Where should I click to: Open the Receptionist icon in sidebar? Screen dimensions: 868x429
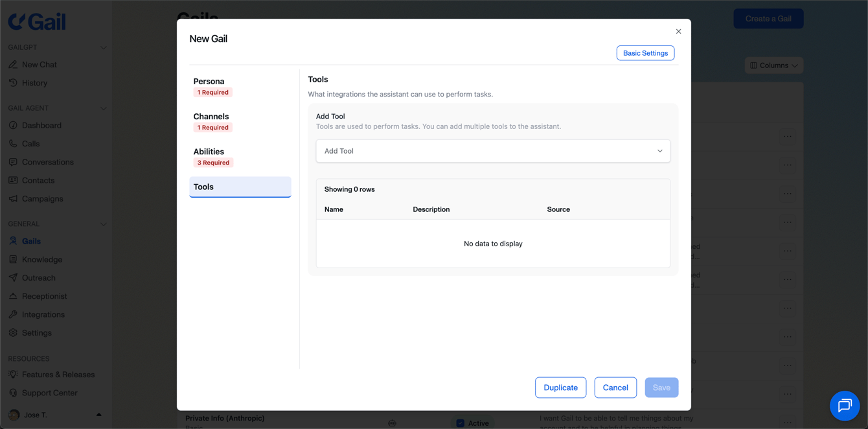pos(13,296)
